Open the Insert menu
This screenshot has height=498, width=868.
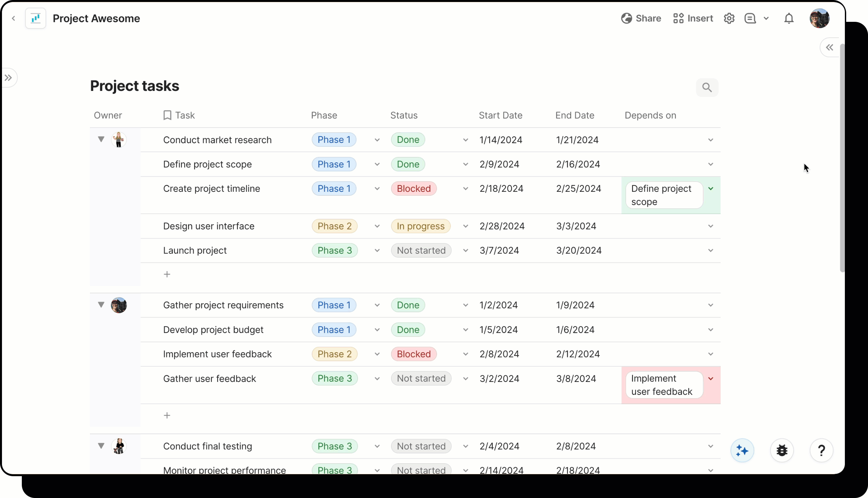pos(692,18)
